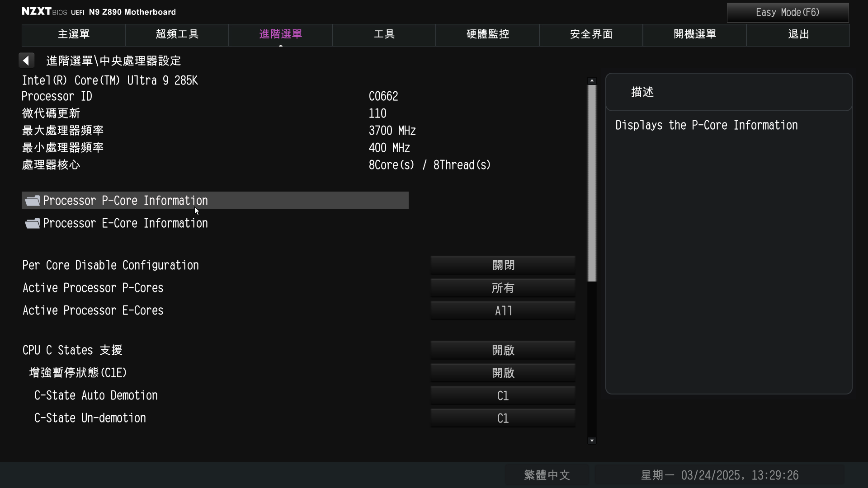This screenshot has width=868, height=488.
Task: Open Active Processor P-Cores 所有 dropdown
Action: (x=503, y=288)
